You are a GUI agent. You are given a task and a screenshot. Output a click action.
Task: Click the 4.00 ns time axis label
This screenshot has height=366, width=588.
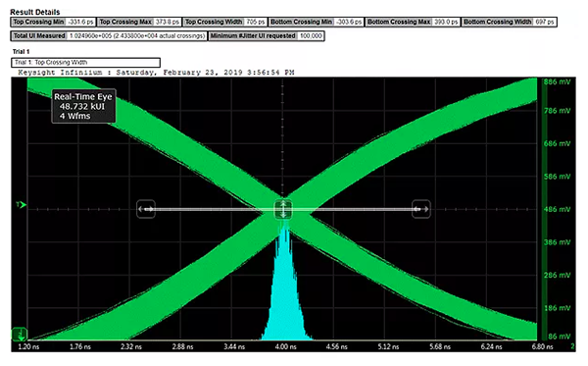tap(286, 346)
